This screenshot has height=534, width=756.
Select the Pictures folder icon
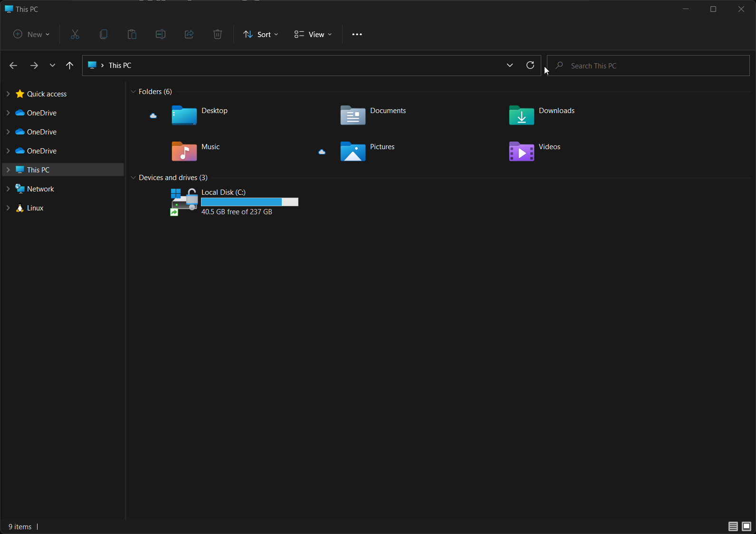click(353, 151)
